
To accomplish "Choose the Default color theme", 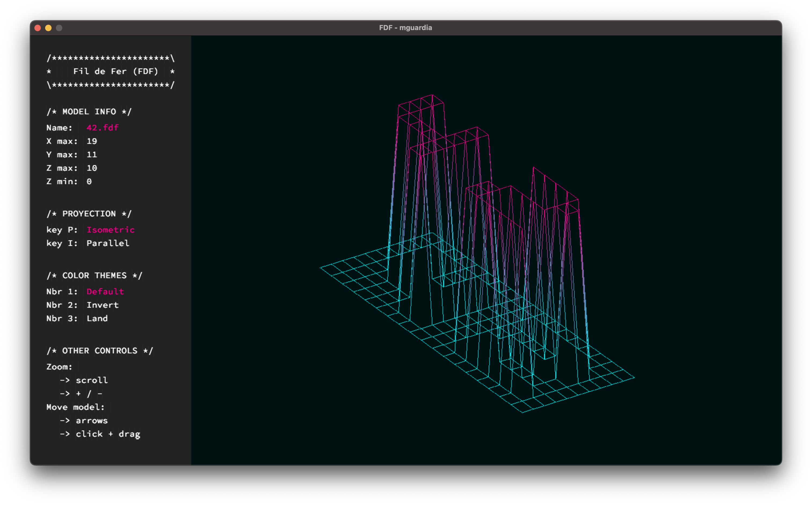I will (105, 291).
